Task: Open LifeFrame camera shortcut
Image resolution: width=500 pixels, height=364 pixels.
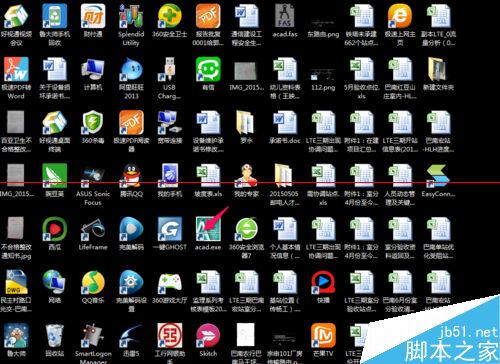Action: click(x=93, y=229)
